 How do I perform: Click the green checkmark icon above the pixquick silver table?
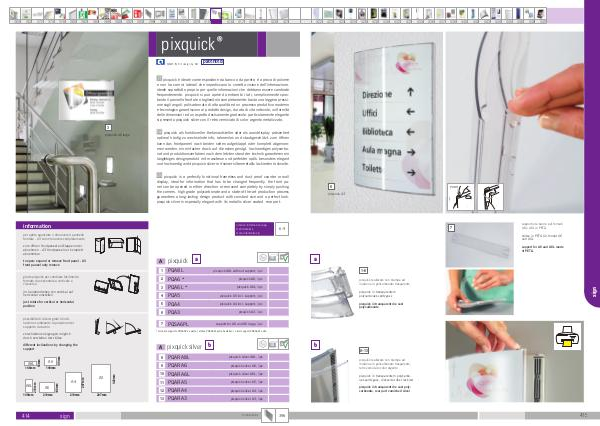[x=284, y=344]
